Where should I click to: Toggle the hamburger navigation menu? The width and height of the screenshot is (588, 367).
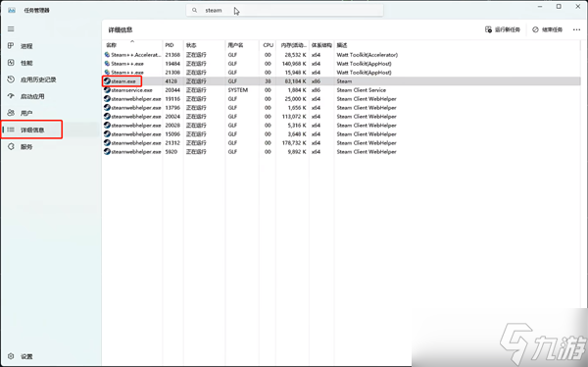click(11, 28)
